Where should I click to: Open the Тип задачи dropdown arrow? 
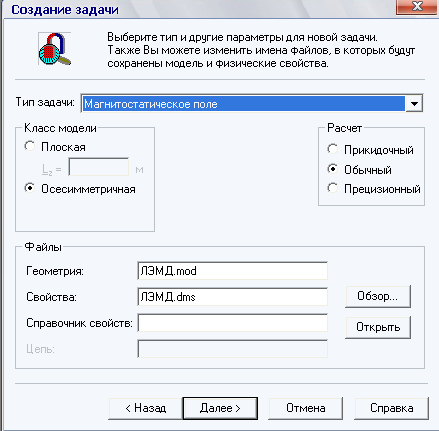[x=414, y=104]
